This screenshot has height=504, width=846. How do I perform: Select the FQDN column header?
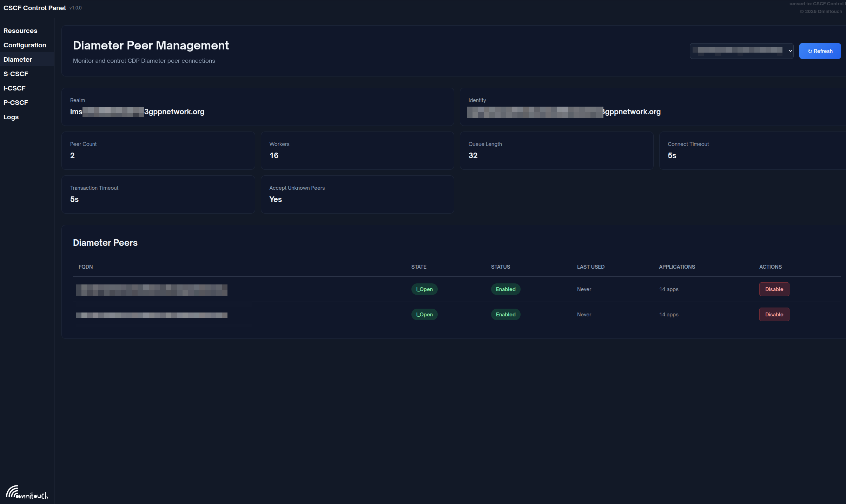(x=85, y=267)
